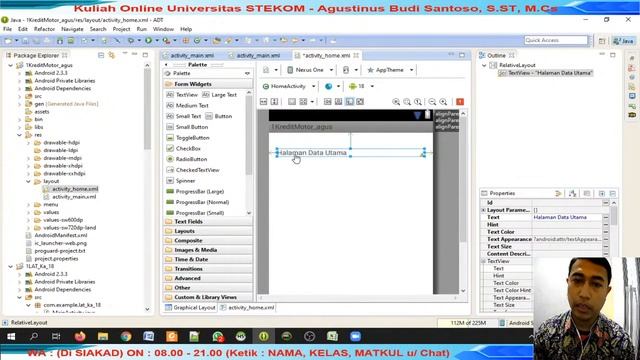Open HomeActivity dropdown
Screen dimensions: 640x360
(289, 87)
